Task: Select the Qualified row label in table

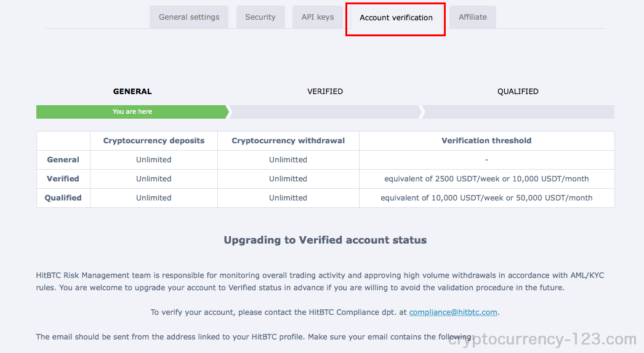Action: click(63, 198)
